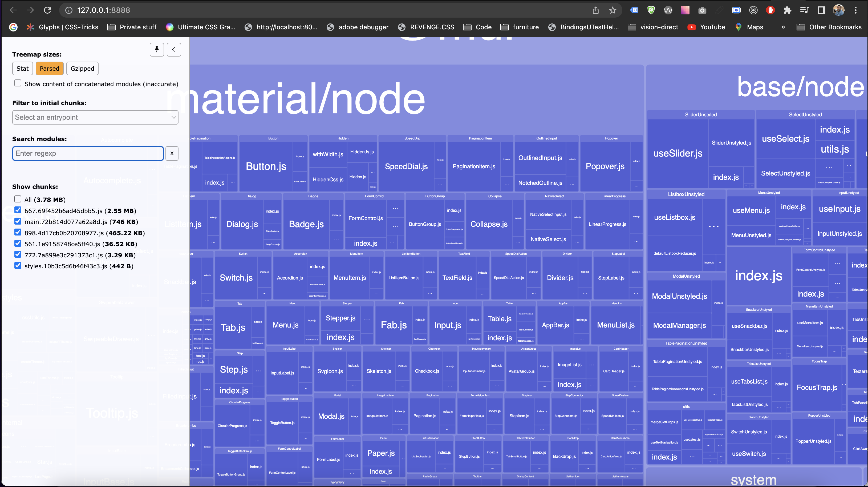Click the pin sidebar icon
Screen dimensions: 868x487
(x=157, y=50)
